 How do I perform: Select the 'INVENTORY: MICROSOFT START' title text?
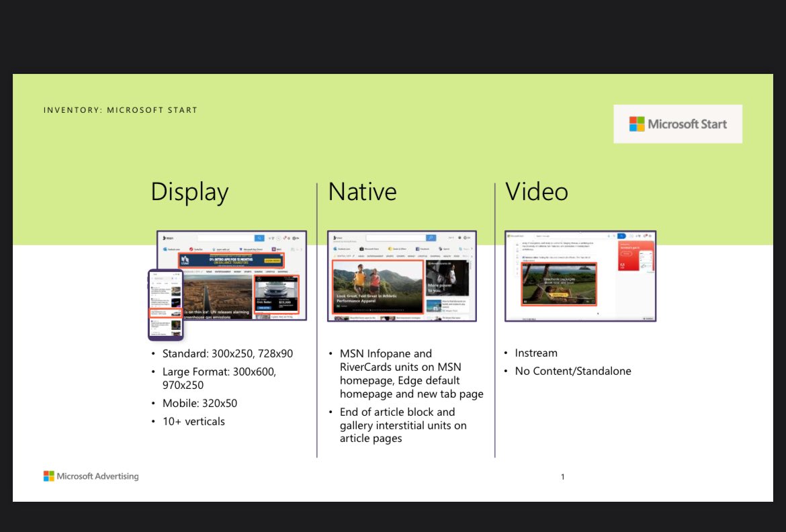120,109
